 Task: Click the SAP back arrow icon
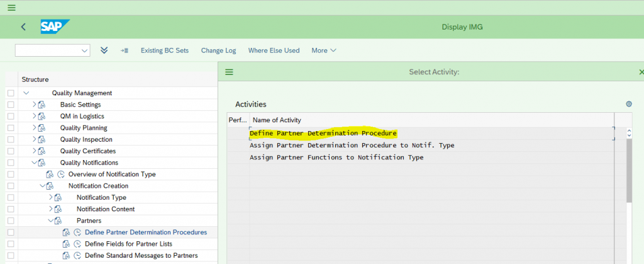[23, 27]
